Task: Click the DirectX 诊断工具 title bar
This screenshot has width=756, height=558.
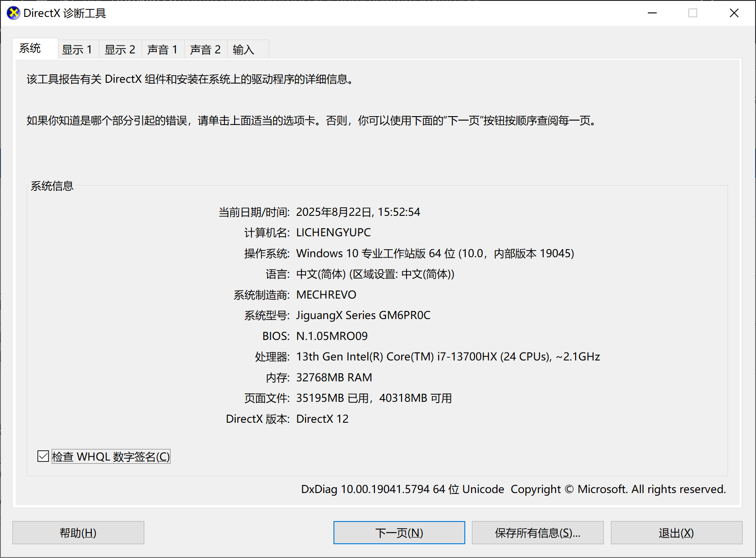Action: pos(312,13)
